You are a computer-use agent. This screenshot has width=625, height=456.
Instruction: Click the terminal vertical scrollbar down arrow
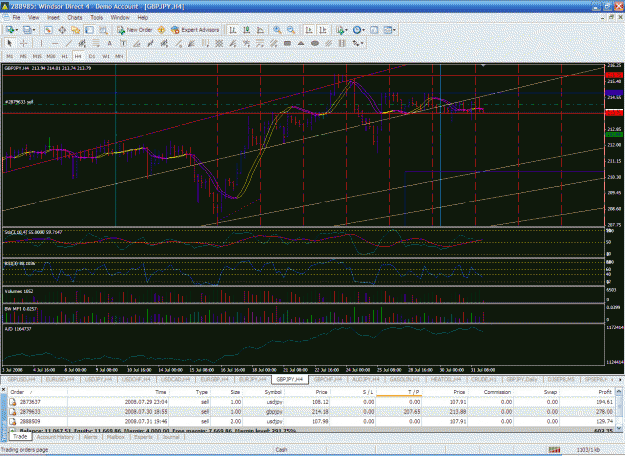619,428
